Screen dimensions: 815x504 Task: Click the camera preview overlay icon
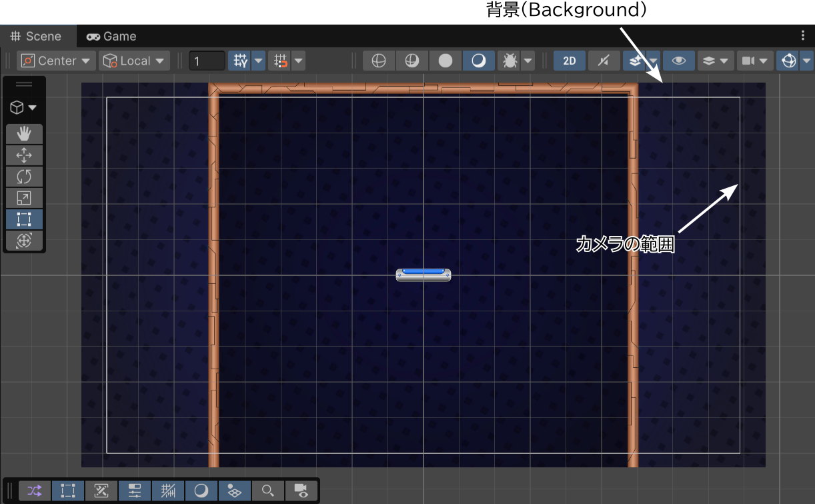point(301,491)
